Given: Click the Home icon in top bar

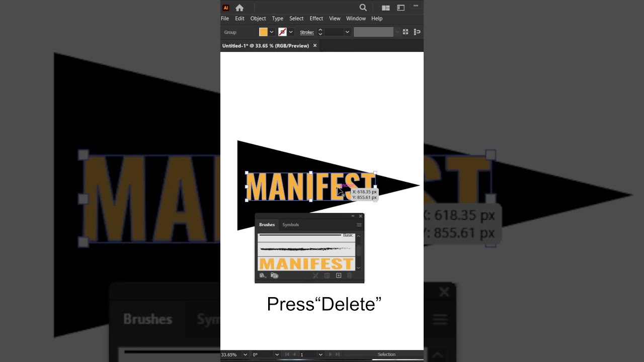Looking at the screenshot, I should [x=239, y=8].
